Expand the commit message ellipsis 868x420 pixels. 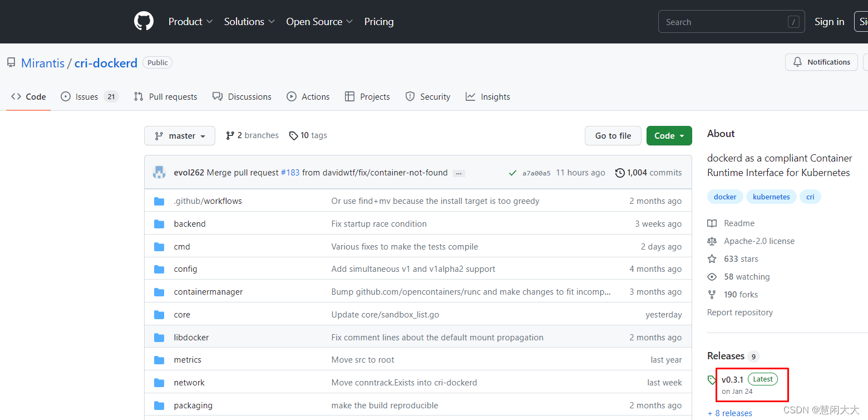click(459, 173)
